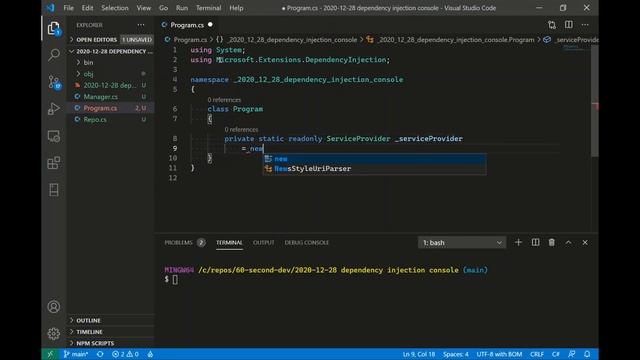The image size is (640, 360).
Task: Open the Run and Debug view
Action: click(x=53, y=109)
